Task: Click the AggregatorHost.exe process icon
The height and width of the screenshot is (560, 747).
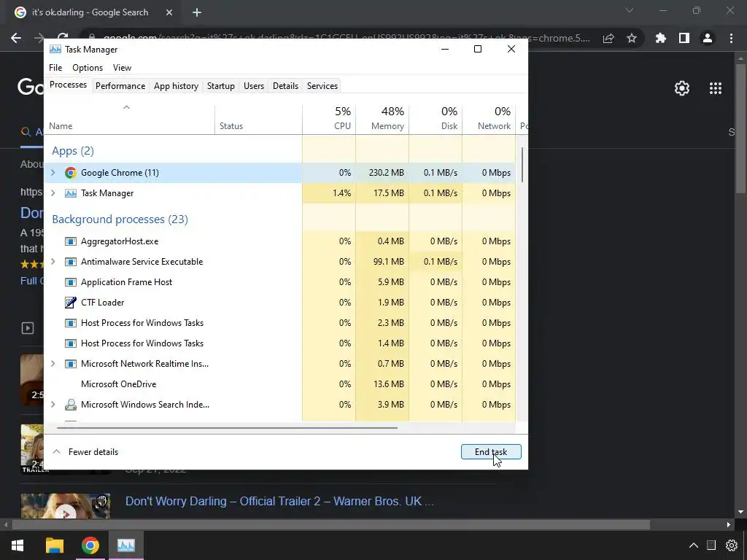Action: click(x=71, y=241)
